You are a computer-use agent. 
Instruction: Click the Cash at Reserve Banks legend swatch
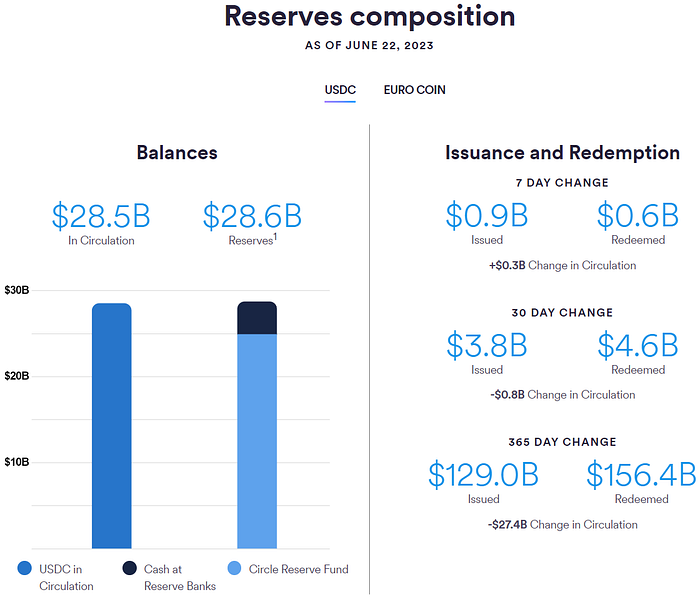point(130,569)
